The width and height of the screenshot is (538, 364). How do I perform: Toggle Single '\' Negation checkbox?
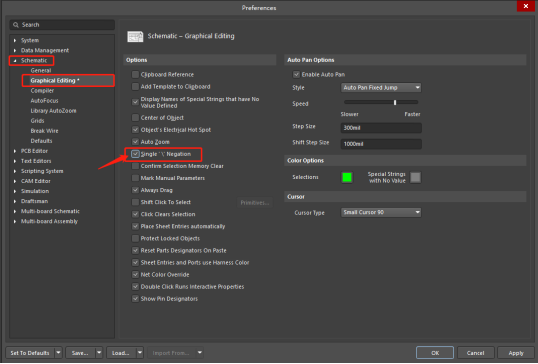[135, 154]
